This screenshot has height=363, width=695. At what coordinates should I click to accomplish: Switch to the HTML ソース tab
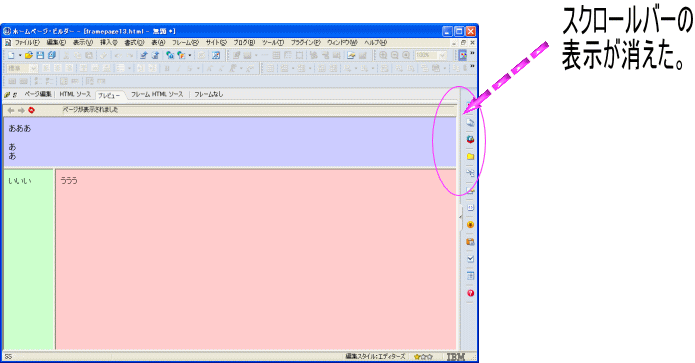click(75, 94)
